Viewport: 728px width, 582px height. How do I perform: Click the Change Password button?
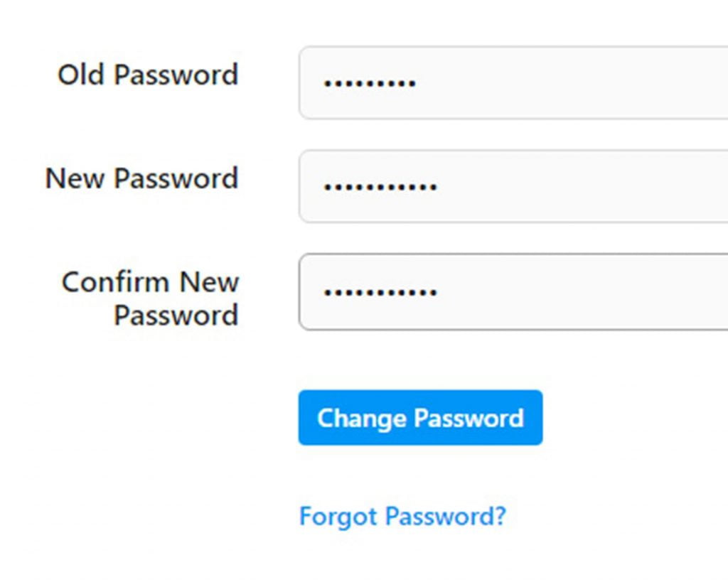point(420,418)
